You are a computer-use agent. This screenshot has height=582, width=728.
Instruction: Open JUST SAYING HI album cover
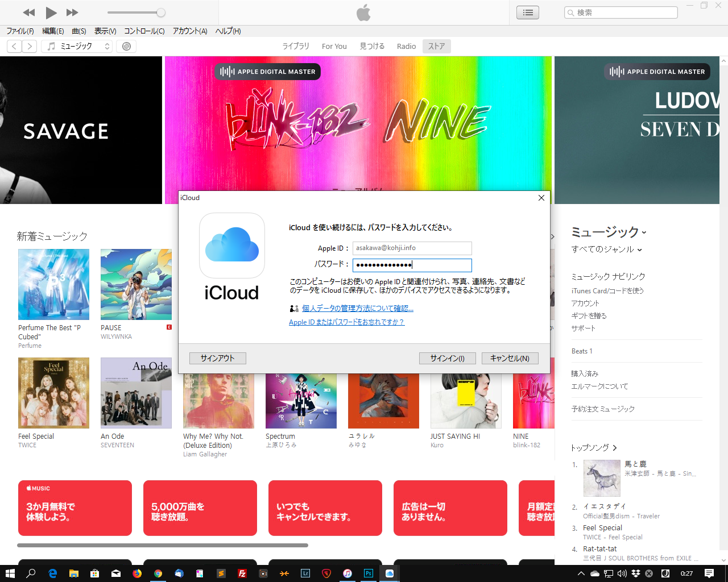coord(466,401)
